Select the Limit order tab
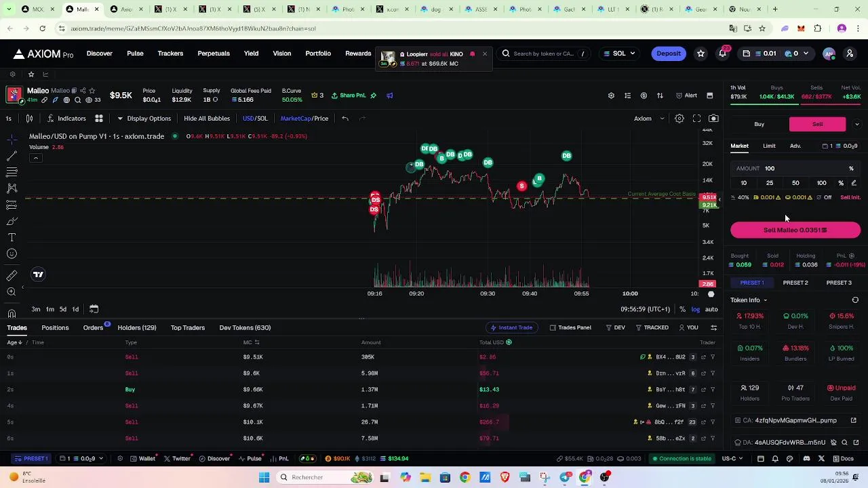This screenshot has height=488, width=868. [769, 146]
